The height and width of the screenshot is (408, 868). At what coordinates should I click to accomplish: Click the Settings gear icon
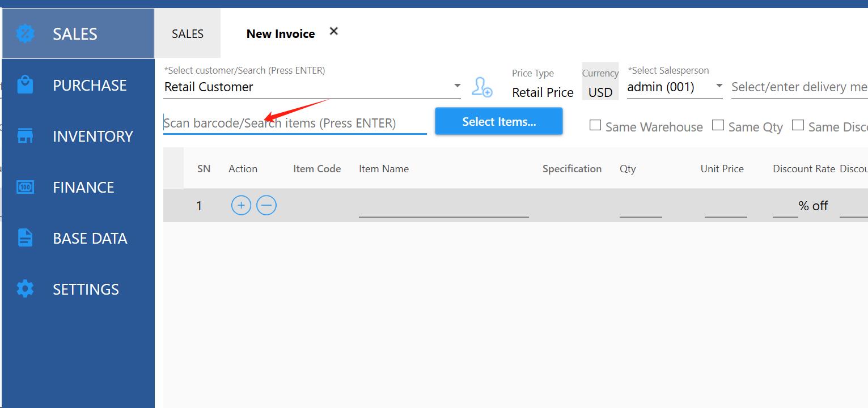tap(25, 289)
